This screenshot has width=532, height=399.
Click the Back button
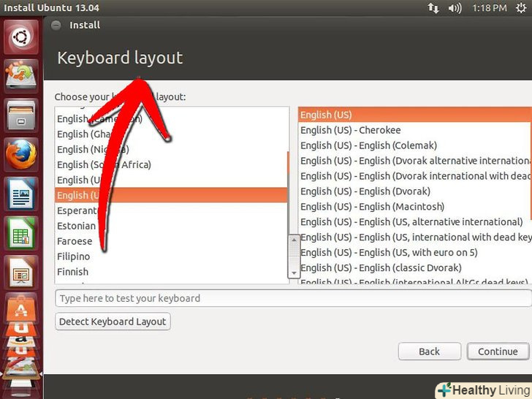429,351
